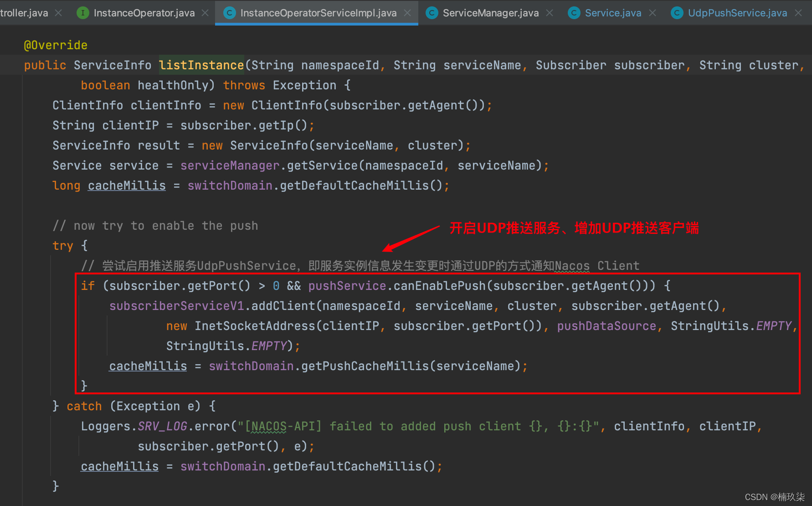This screenshot has width=812, height=506.
Task: Close the UdpPushService.java tab
Action: tap(798, 13)
